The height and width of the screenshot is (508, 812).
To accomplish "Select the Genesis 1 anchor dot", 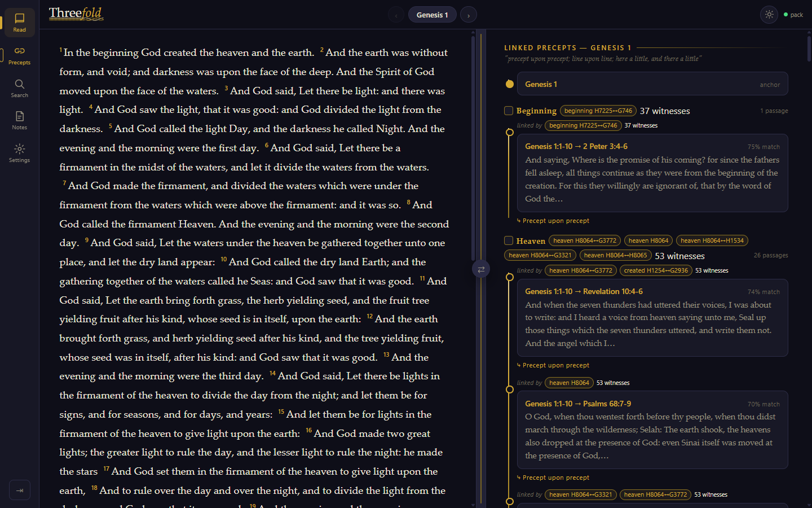I will 510,84.
